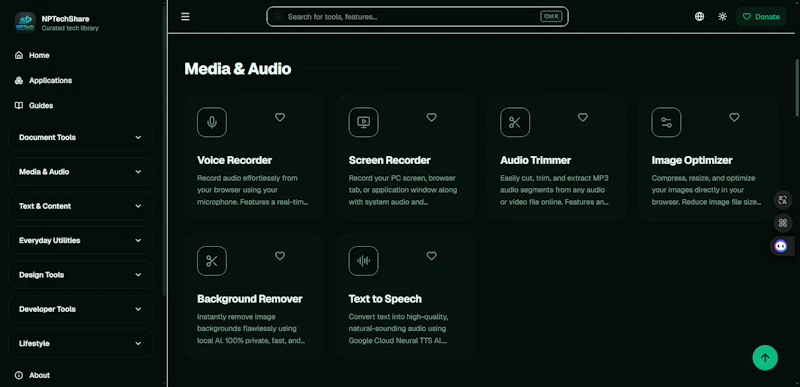Viewport: 800px width, 387px height.
Task: Click the Curated tech library tagline
Action: (x=70, y=28)
